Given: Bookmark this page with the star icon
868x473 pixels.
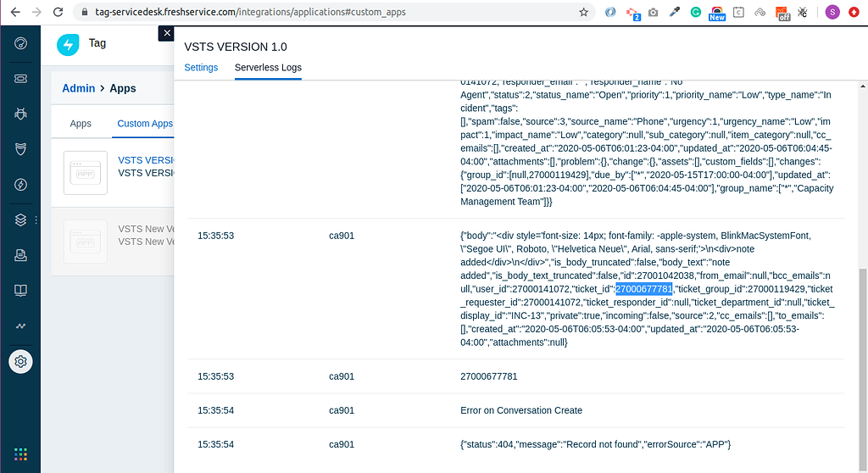Looking at the screenshot, I should (x=584, y=13).
